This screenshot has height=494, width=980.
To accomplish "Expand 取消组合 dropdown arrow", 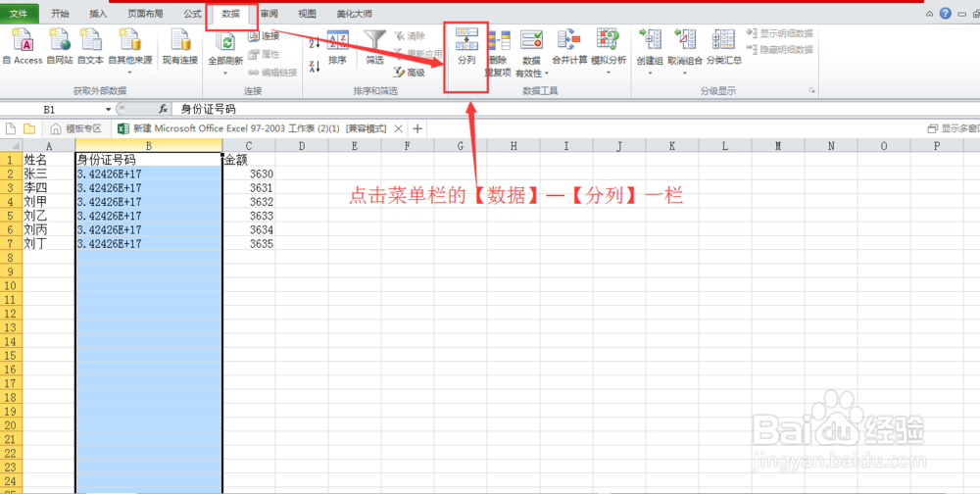I will (x=685, y=73).
